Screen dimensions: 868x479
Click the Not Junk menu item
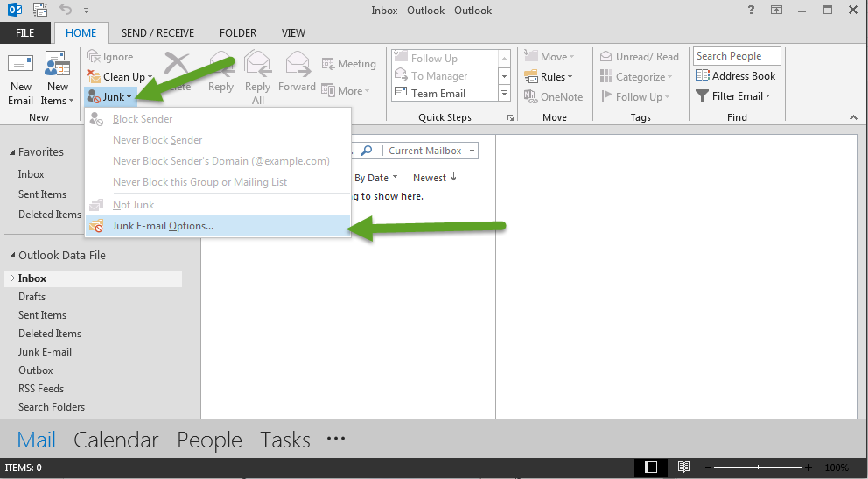coord(218,205)
